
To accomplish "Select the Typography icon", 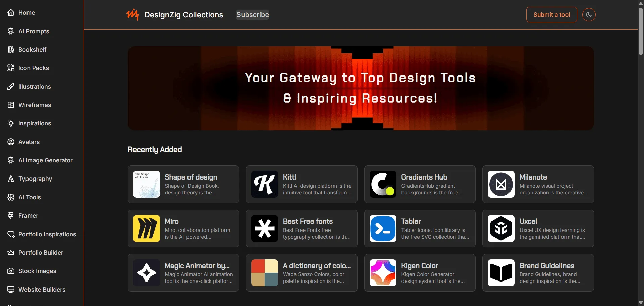I will coord(11,178).
